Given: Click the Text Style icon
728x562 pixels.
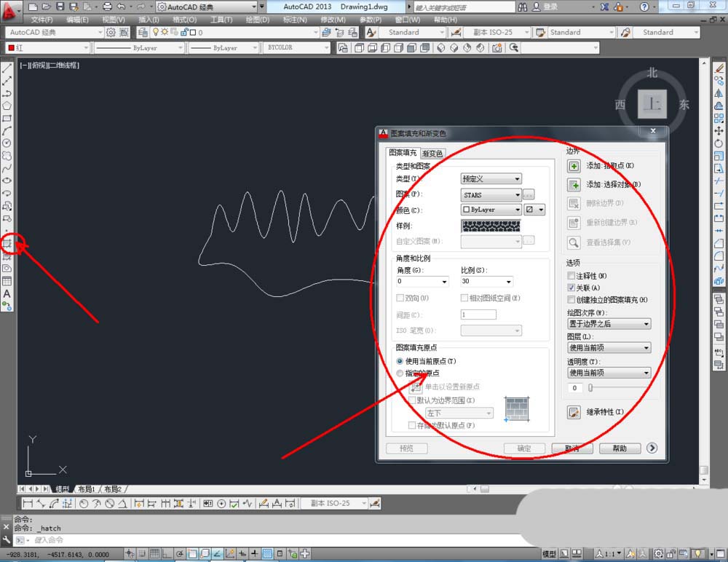Looking at the screenshot, I should tap(371, 32).
